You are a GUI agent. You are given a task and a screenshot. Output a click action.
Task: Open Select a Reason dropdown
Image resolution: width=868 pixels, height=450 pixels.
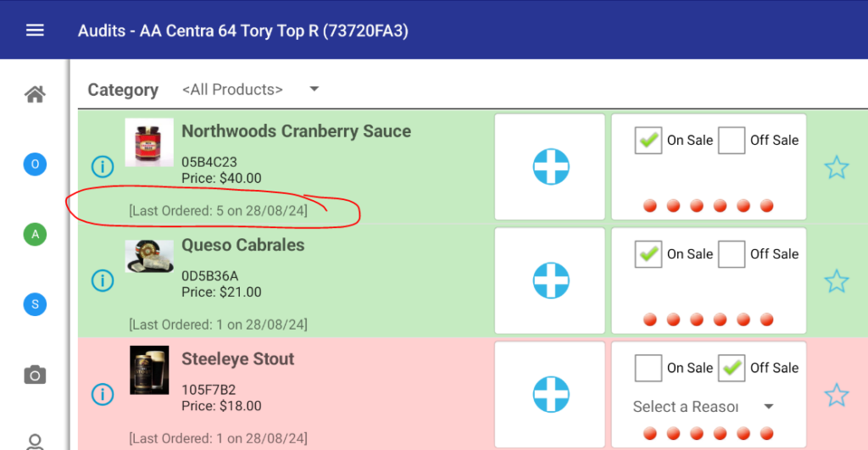[x=703, y=407]
